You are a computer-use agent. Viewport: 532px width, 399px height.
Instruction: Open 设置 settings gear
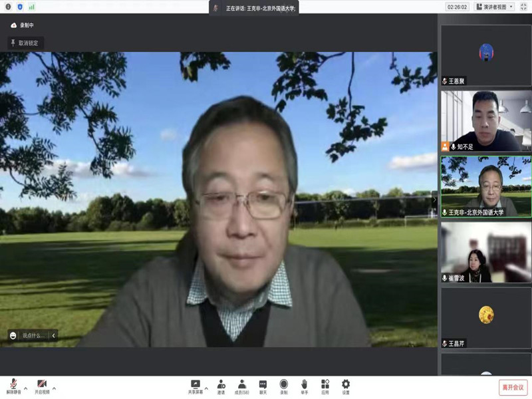point(346,386)
